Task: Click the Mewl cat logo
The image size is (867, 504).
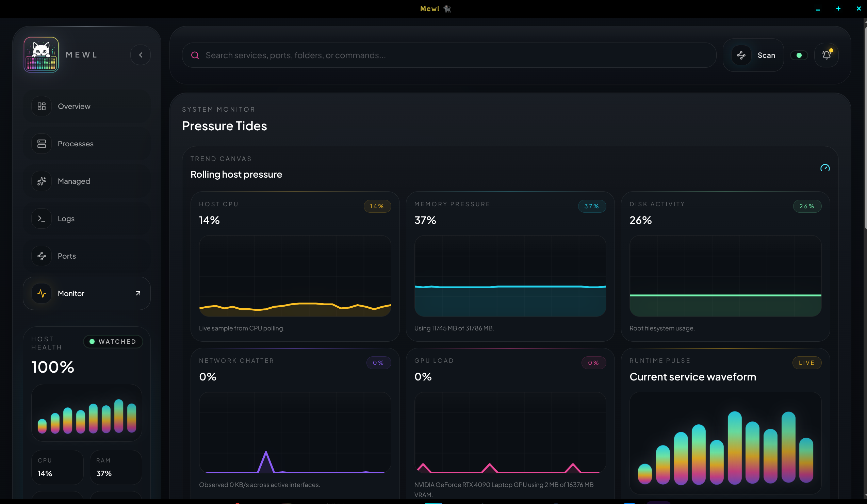Action: click(x=41, y=54)
